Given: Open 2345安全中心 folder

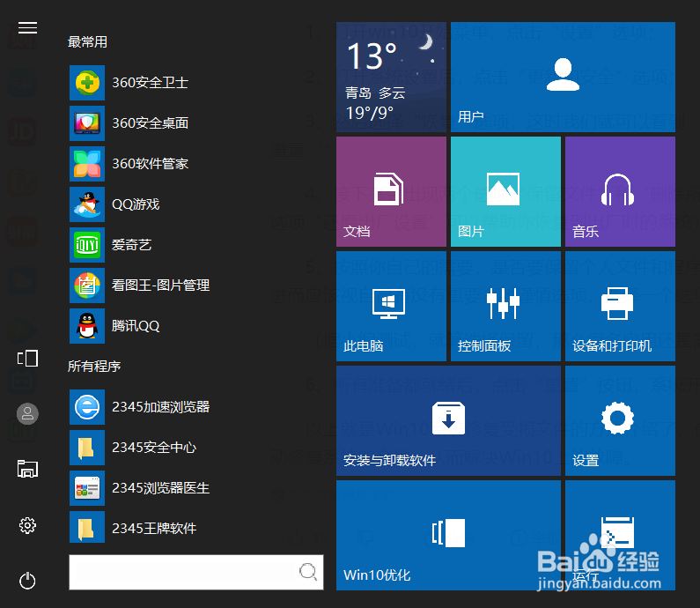Looking at the screenshot, I should click(133, 448).
